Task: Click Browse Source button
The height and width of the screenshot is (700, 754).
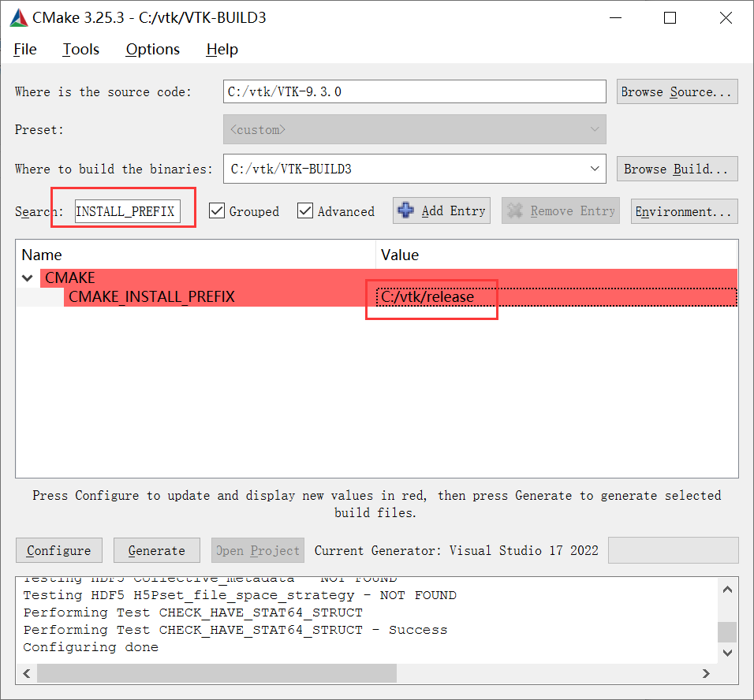Action: [677, 91]
